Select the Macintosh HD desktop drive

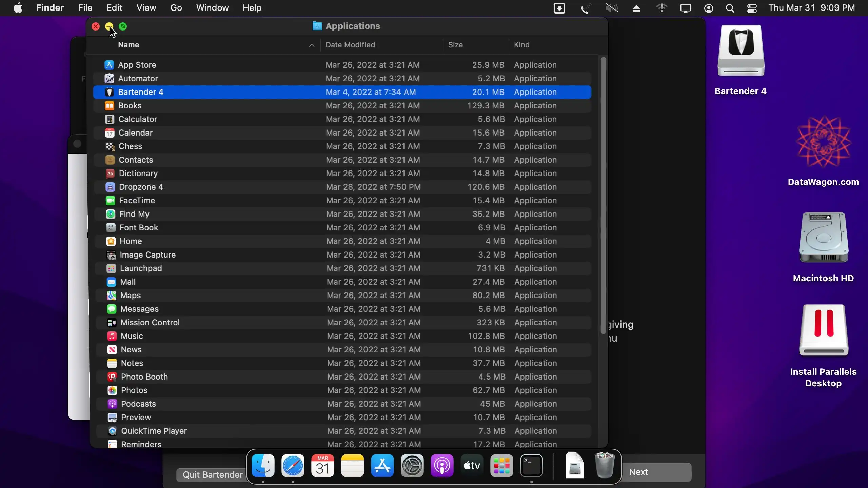(823, 238)
